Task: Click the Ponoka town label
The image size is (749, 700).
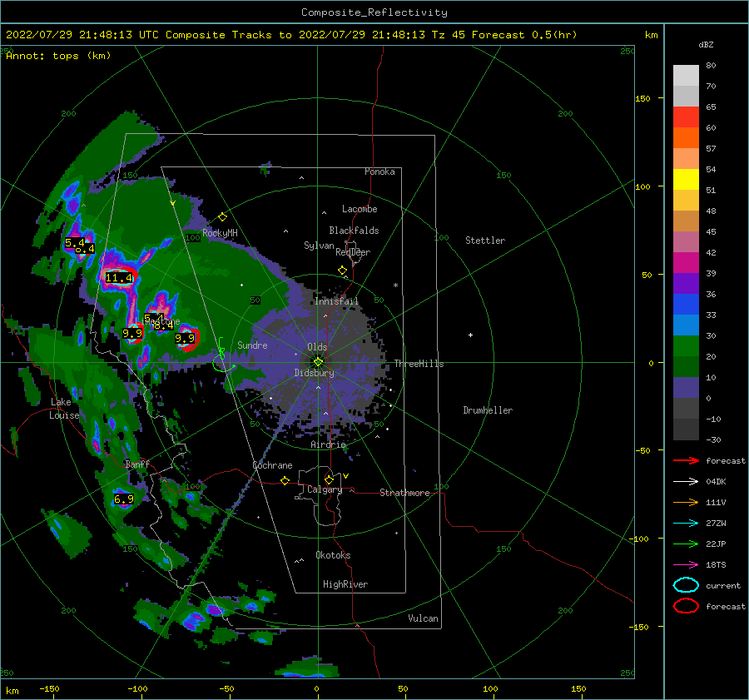Action: click(x=379, y=171)
